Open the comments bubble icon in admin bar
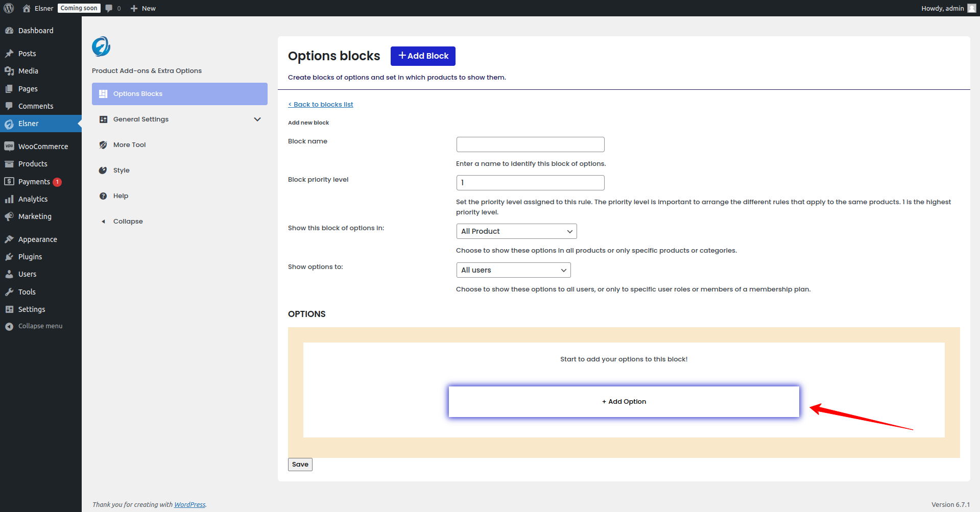 (x=109, y=8)
